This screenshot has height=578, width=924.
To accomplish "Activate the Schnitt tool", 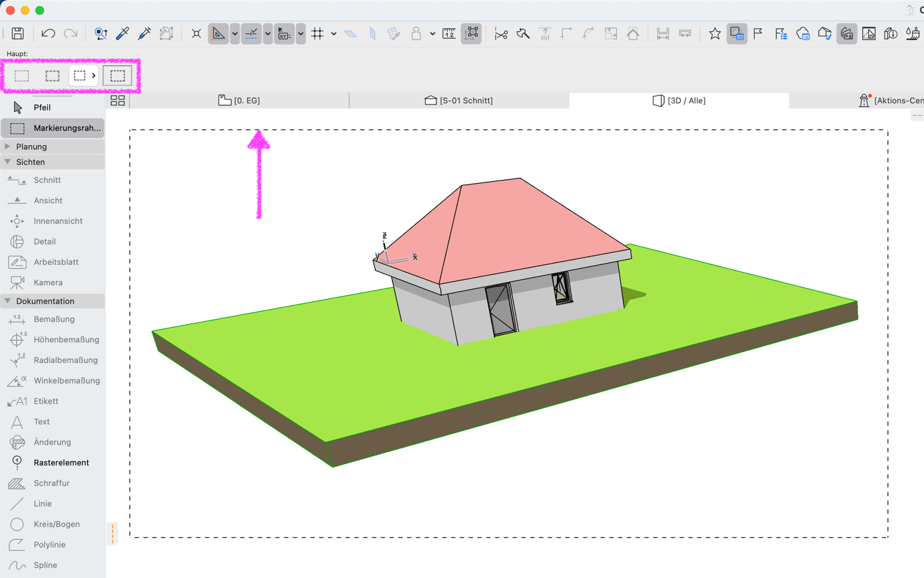I will [x=53, y=180].
